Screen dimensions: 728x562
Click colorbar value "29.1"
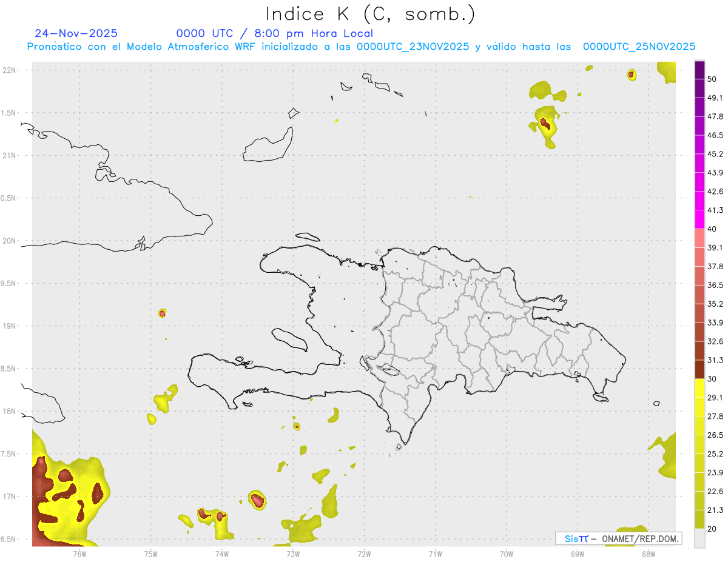715,398
